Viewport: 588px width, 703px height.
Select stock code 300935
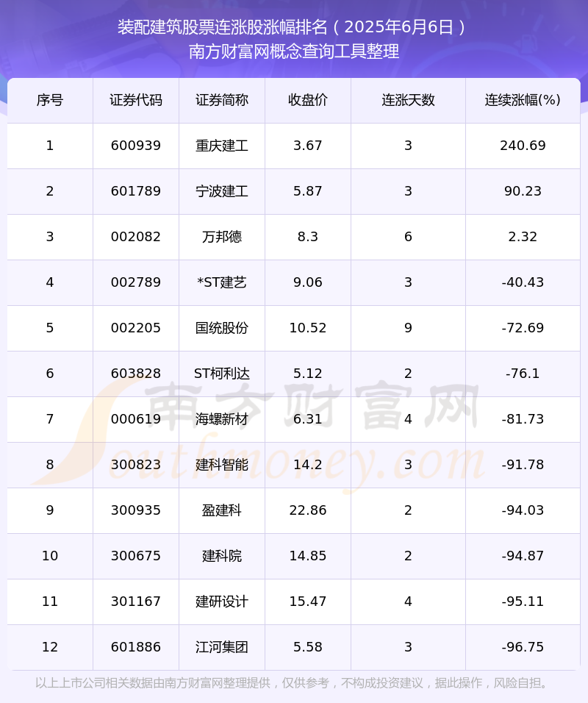136,510
